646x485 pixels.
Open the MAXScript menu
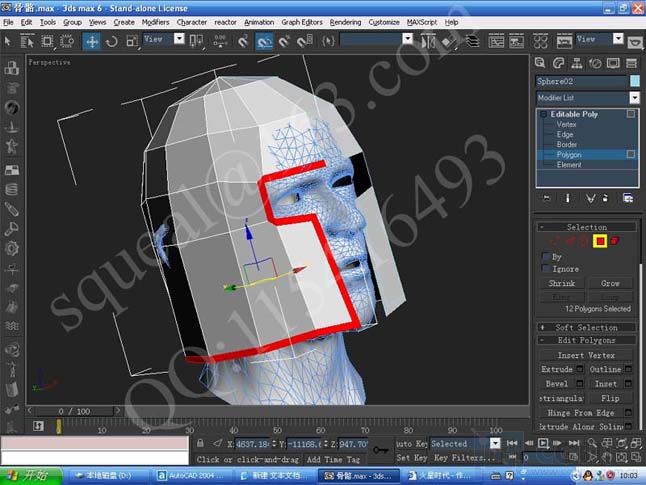point(422,22)
